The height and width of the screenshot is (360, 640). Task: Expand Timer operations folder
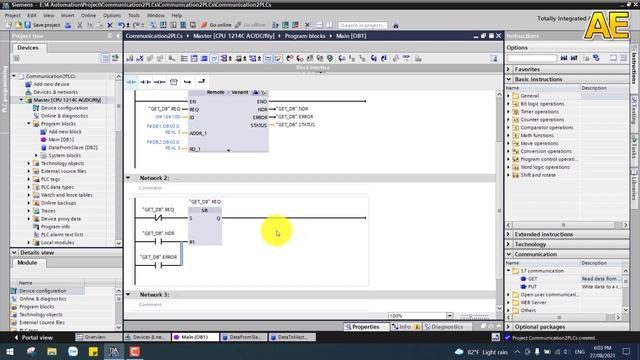509,111
